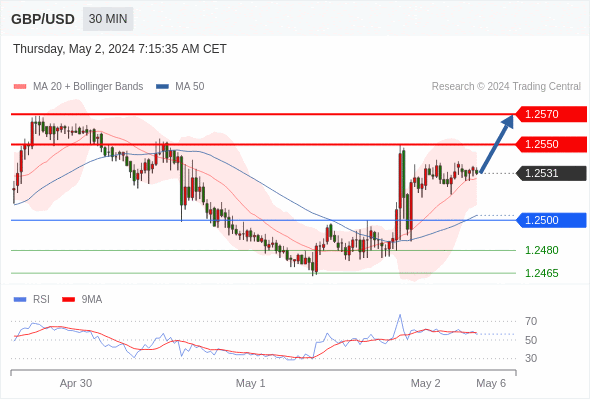Viewport: 590px width, 400px height.
Task: Click the blue MA 50 legend swatch
Action: 162,87
